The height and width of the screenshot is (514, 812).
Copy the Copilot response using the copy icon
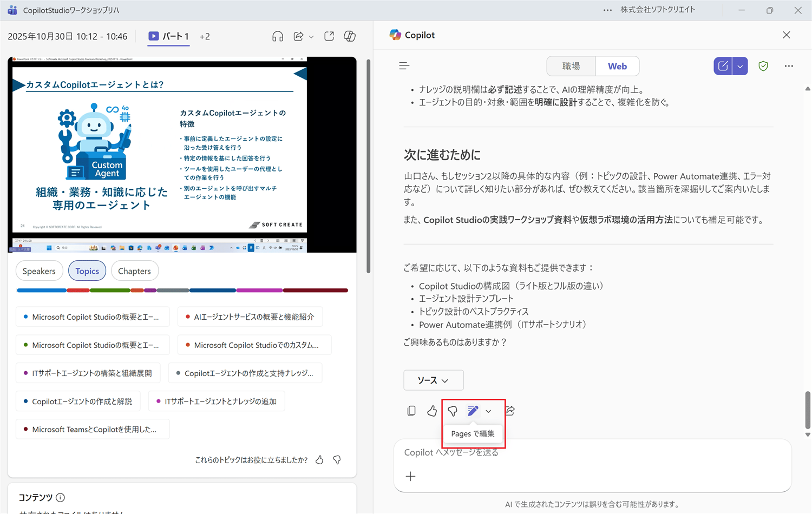pos(411,411)
